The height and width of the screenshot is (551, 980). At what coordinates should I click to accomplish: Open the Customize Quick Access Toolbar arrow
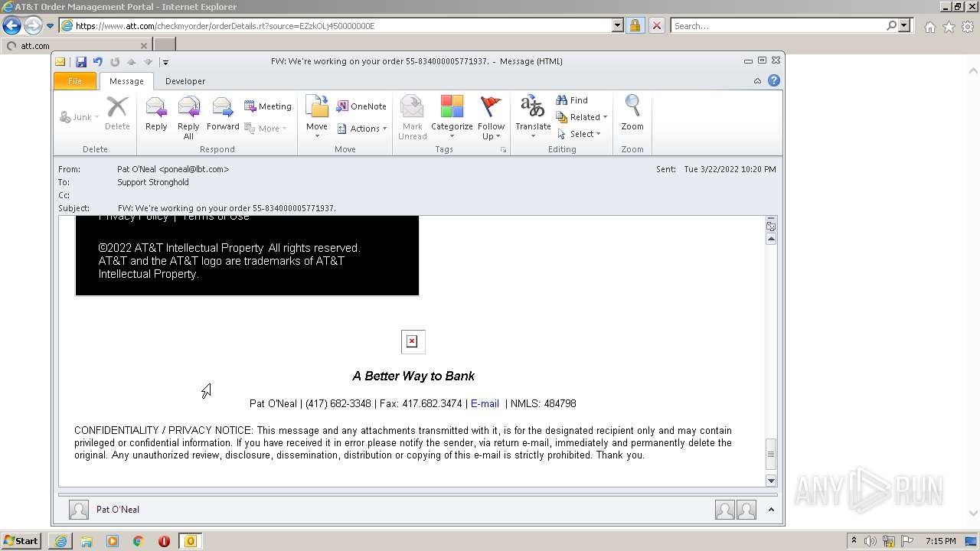(x=165, y=62)
